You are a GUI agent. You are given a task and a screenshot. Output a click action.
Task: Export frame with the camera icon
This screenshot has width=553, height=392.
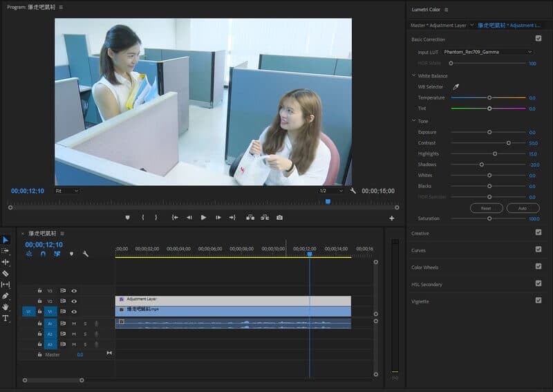(279, 217)
